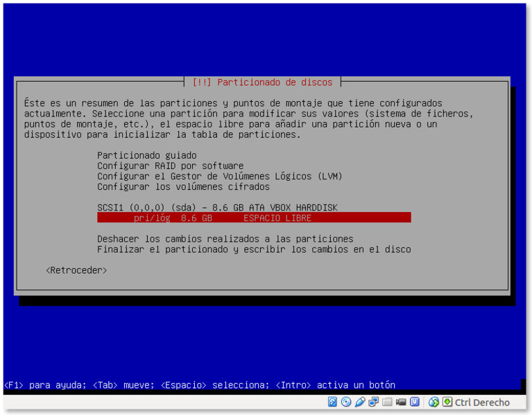
Task: Open the optical drive status icon
Action: pyautogui.click(x=346, y=402)
